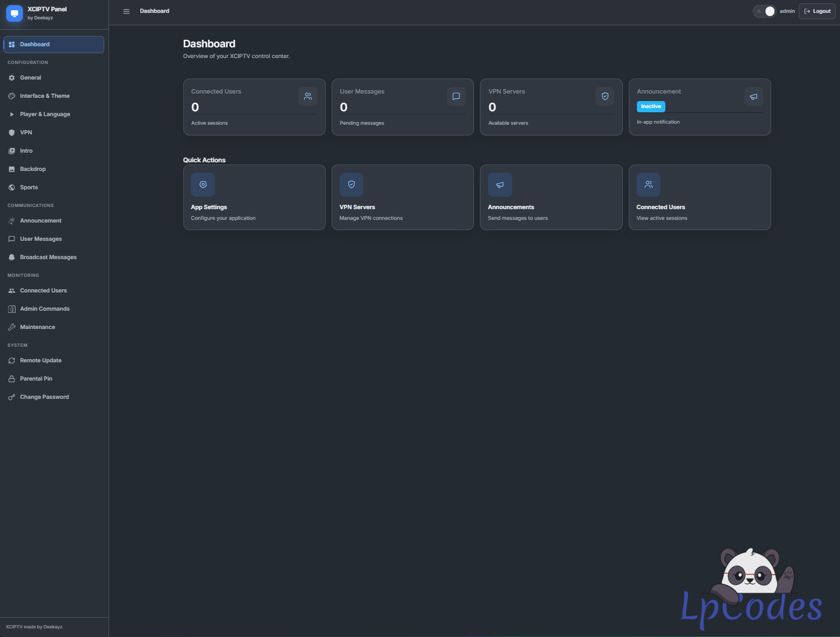
Task: Click the "Active sessions" caption
Action: coord(210,123)
